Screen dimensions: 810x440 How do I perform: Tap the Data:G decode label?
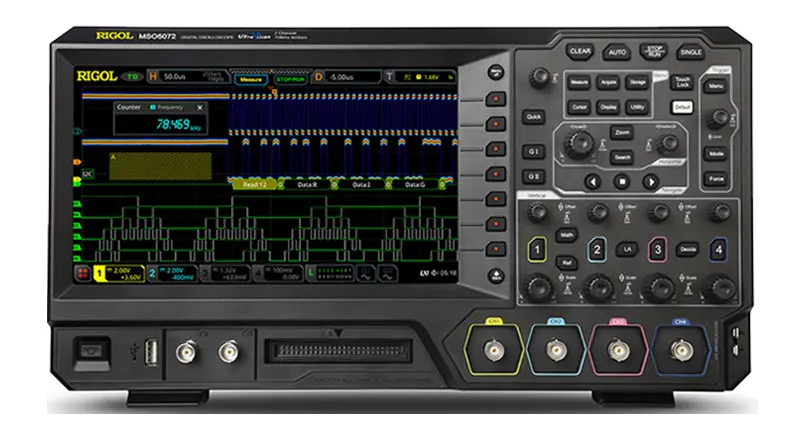(x=415, y=185)
